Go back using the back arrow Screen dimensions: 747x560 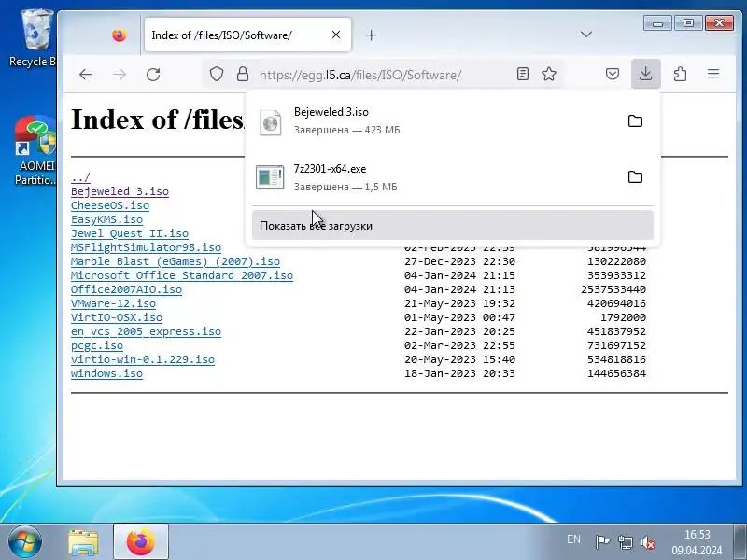point(86,75)
